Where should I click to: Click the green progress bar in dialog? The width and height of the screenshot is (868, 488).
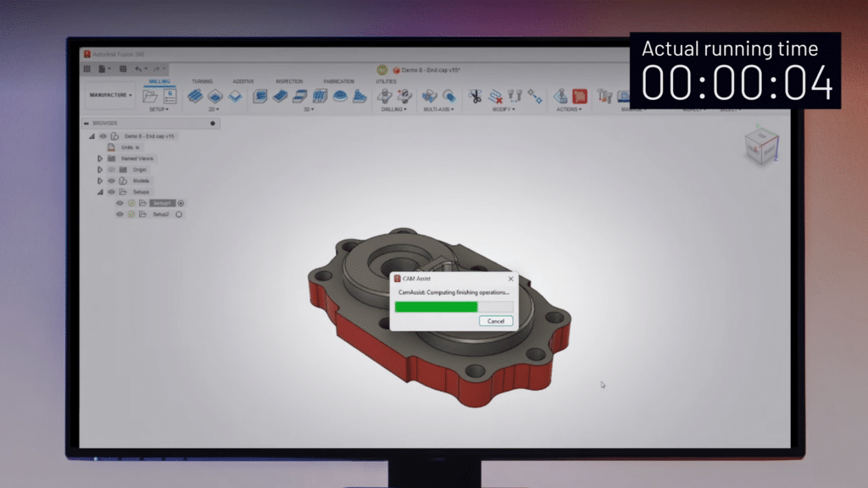click(437, 307)
